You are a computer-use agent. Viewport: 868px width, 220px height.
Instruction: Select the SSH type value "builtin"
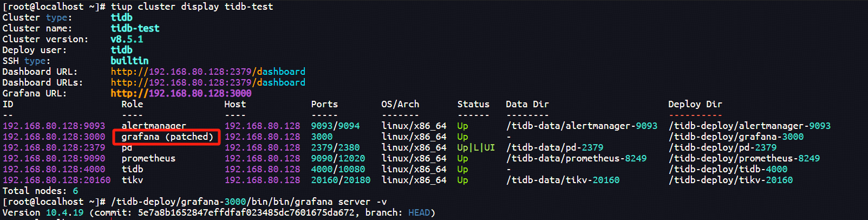[129, 61]
